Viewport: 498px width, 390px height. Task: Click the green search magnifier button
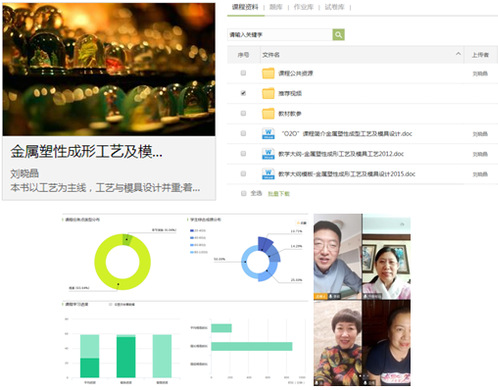(338, 35)
